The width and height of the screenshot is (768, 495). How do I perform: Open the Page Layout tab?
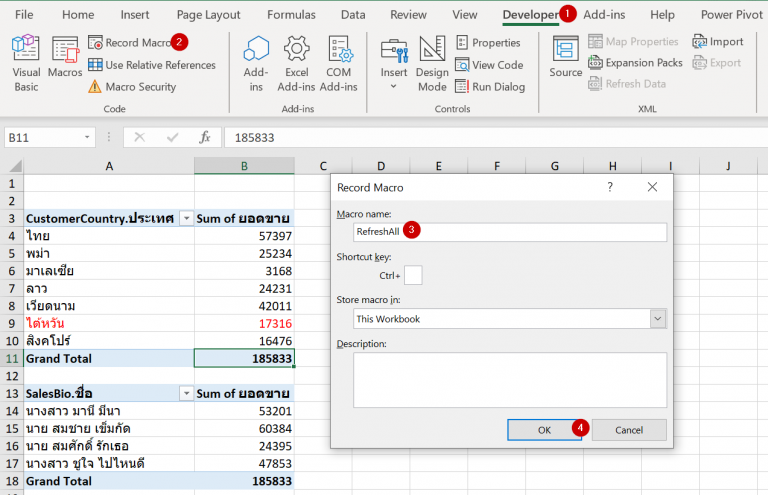[x=208, y=15]
